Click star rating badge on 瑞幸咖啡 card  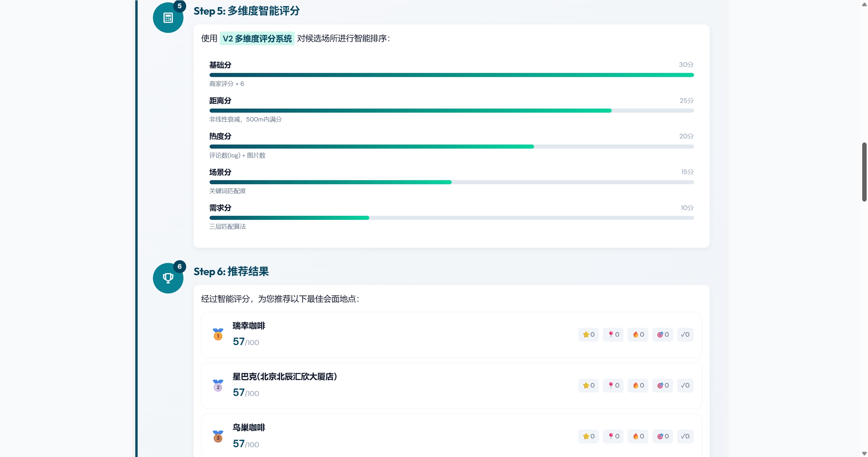tap(588, 335)
